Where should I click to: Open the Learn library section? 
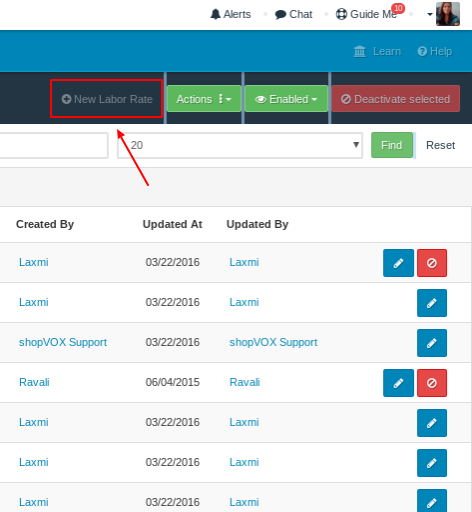(x=377, y=51)
